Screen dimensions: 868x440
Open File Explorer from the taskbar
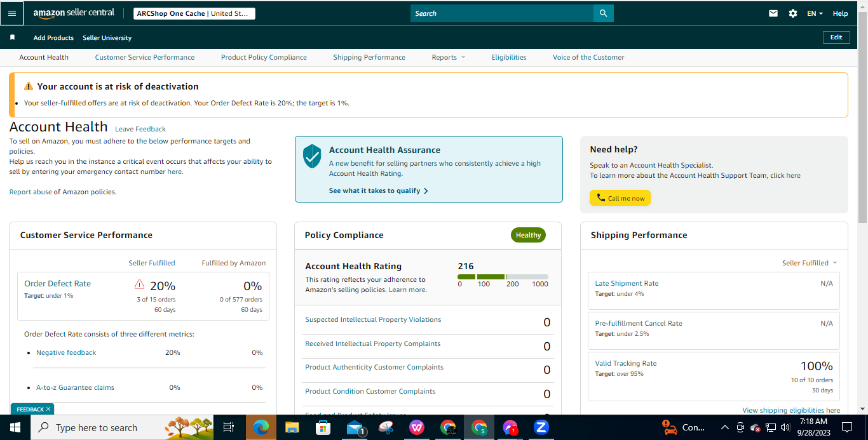coord(292,427)
